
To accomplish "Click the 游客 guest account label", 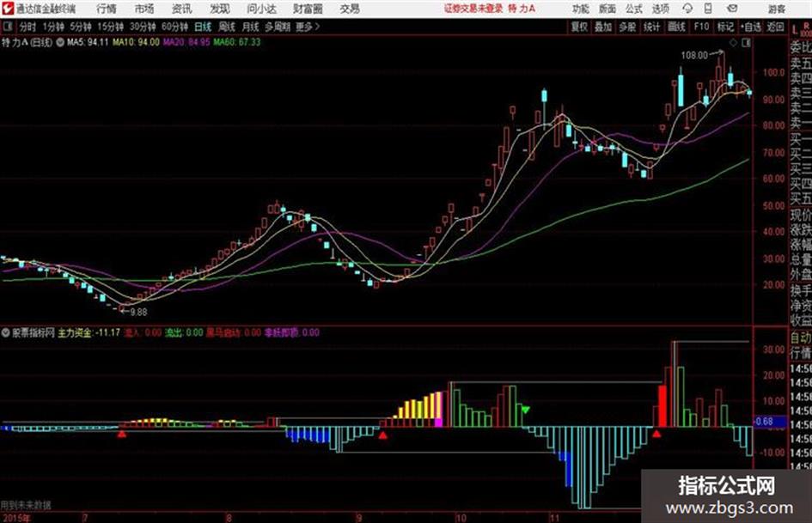I will 776,9.
